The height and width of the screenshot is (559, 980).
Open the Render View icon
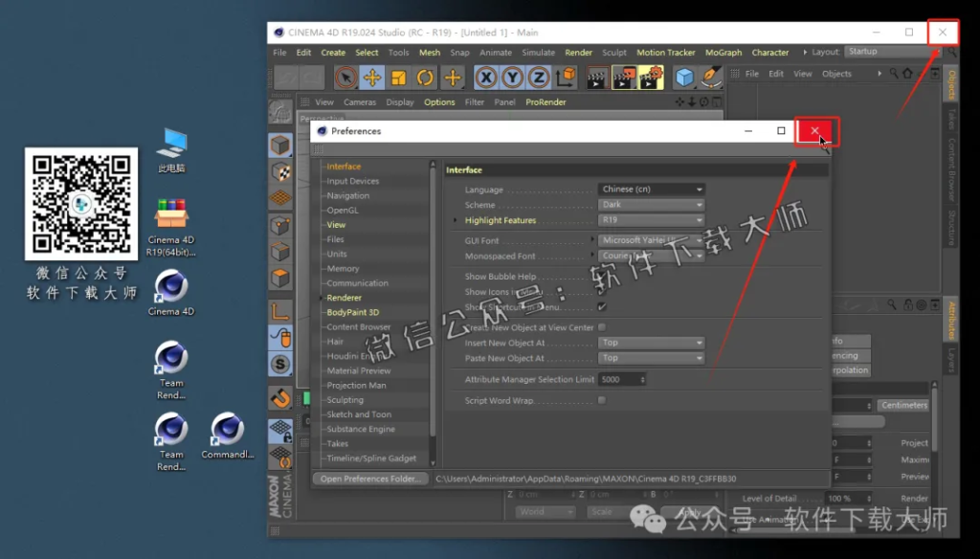(x=598, y=78)
